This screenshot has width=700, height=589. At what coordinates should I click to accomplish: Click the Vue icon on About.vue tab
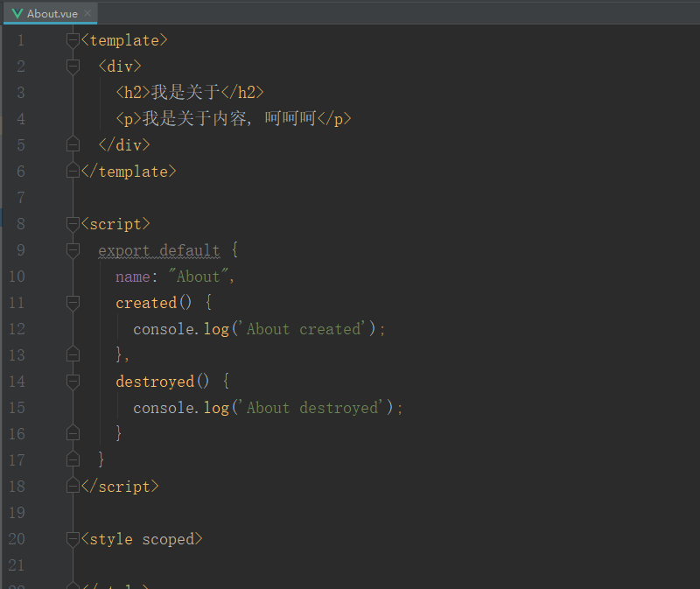point(17,13)
